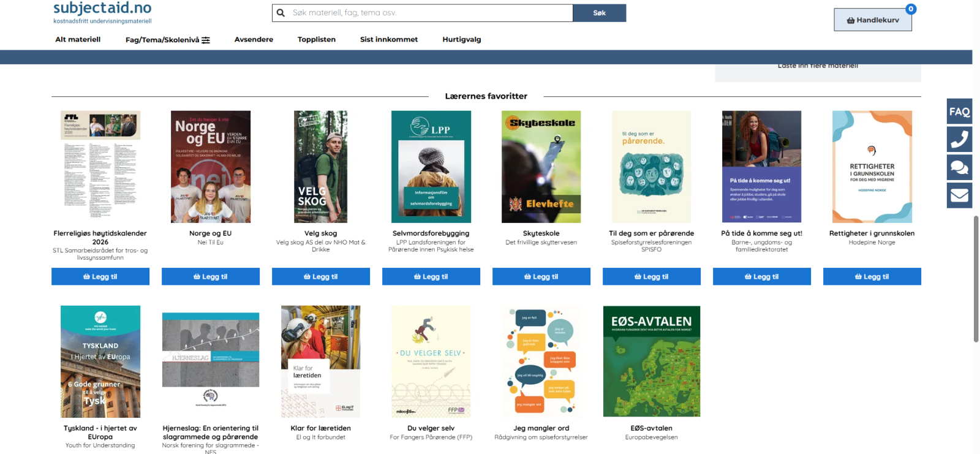
Task: Click the page vertical scrollbar
Action: click(976, 279)
